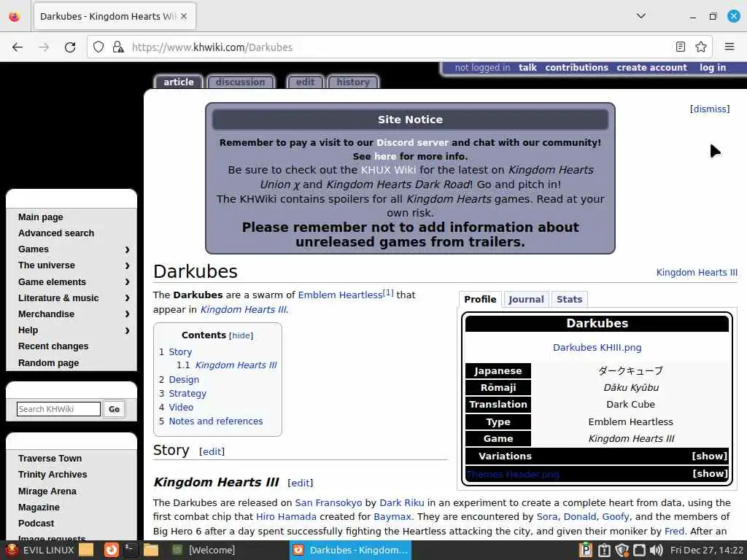Show the Themes header collapsed section
Image resolution: width=747 pixels, height=560 pixels.
click(709, 473)
